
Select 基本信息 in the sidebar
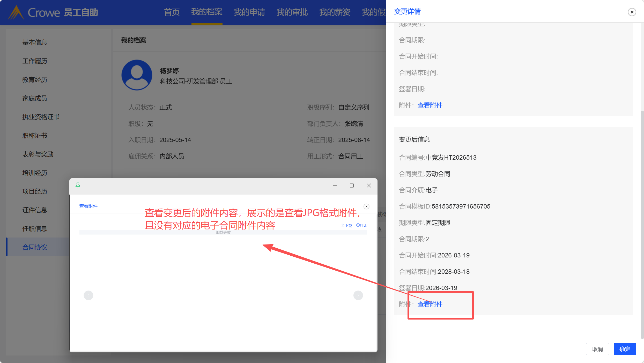point(35,42)
